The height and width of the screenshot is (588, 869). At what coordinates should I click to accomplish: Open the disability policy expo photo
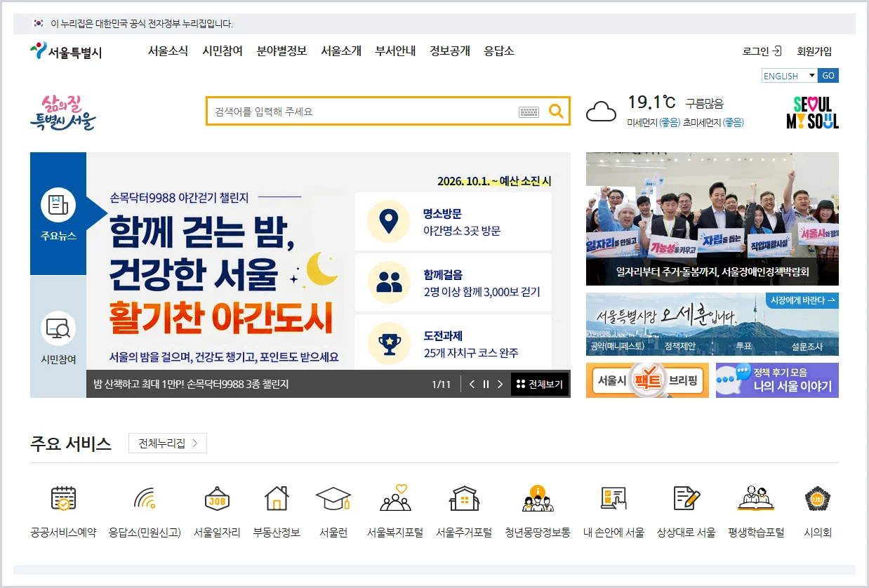coord(712,219)
